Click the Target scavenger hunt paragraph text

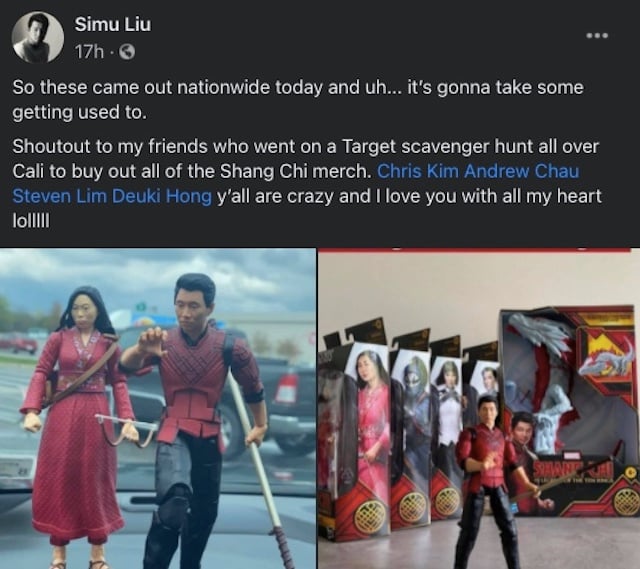pos(307,184)
